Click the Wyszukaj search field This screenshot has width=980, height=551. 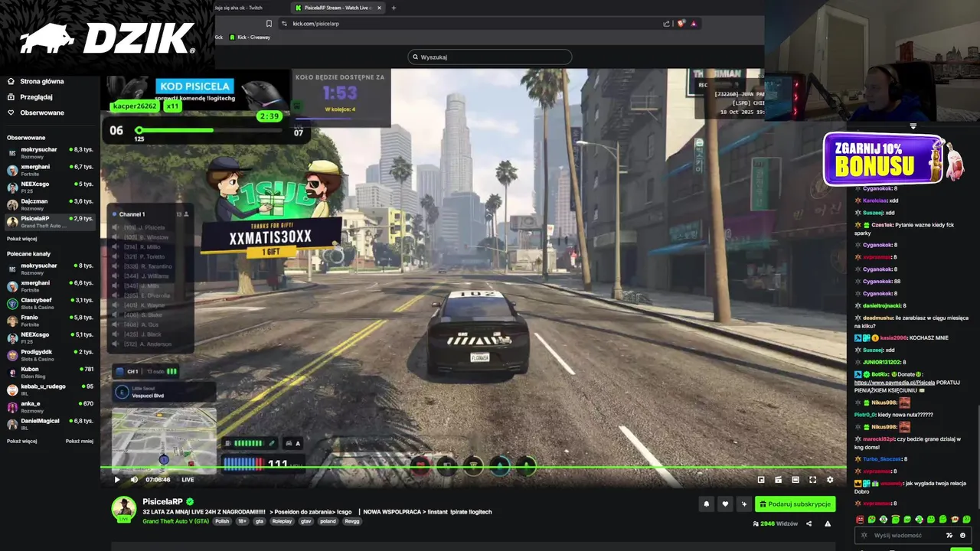(490, 57)
